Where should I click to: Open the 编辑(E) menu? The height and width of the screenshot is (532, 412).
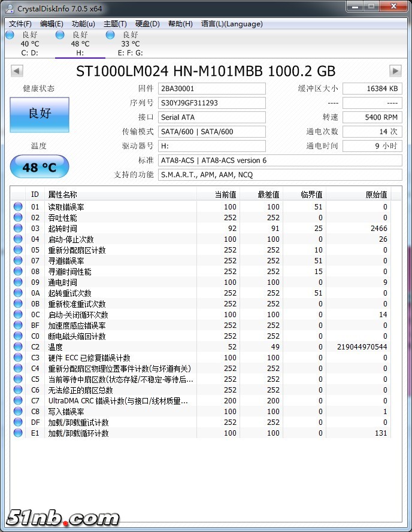click(51, 24)
